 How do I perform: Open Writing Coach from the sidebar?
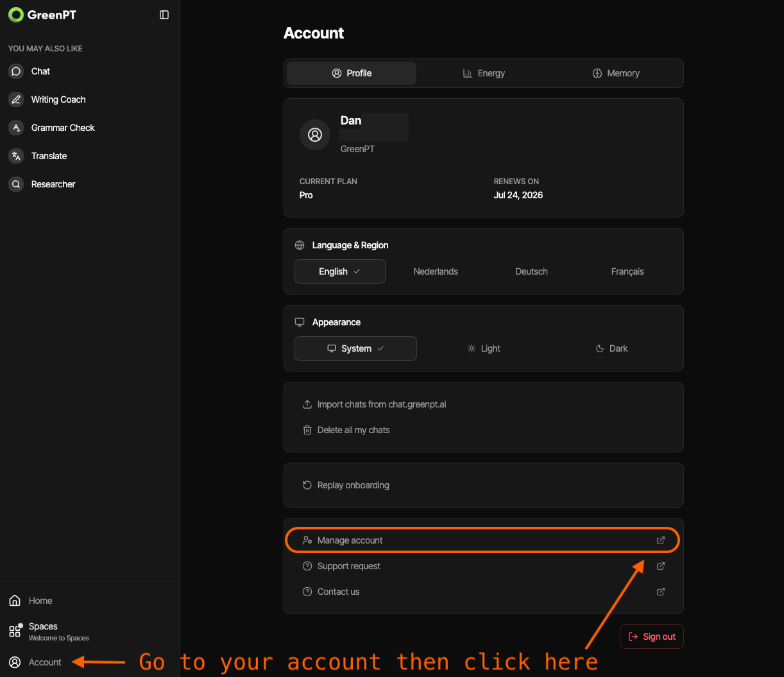pos(90,99)
